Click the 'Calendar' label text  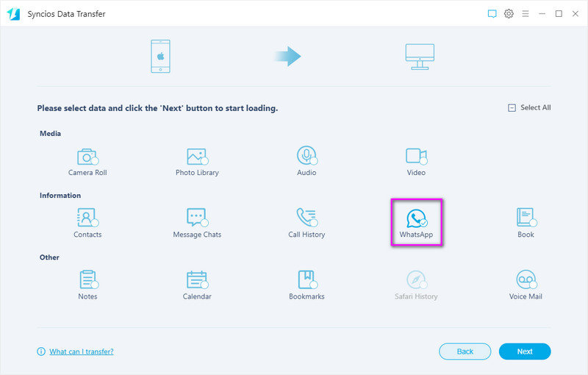tap(197, 296)
